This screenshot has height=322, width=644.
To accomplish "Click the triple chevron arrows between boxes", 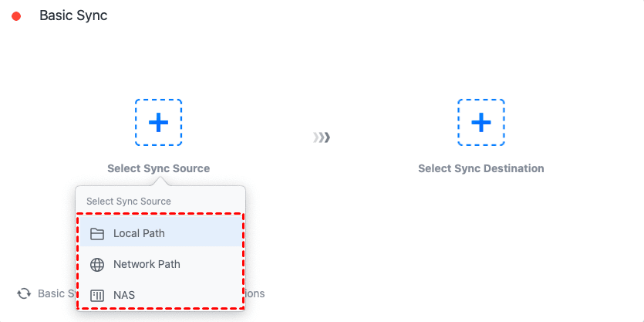I will [x=322, y=137].
